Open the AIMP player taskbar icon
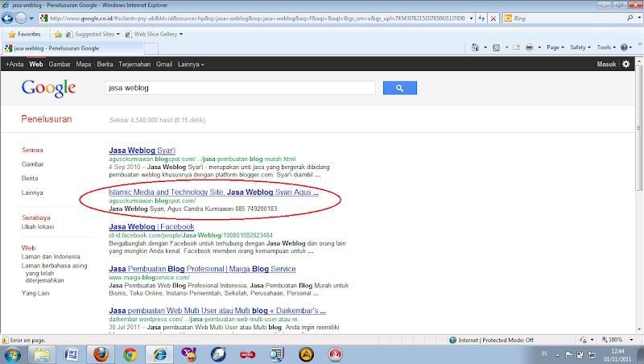Image resolution: width=644 pixels, height=364 pixels. (x=306, y=354)
